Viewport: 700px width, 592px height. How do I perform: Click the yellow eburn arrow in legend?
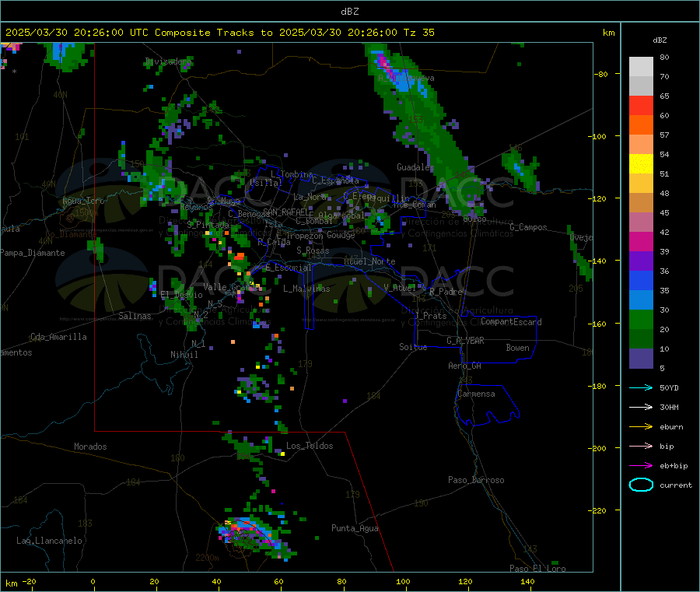coord(641,427)
